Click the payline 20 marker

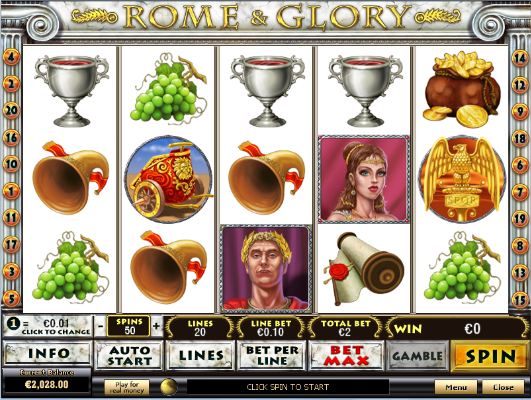click(11, 110)
